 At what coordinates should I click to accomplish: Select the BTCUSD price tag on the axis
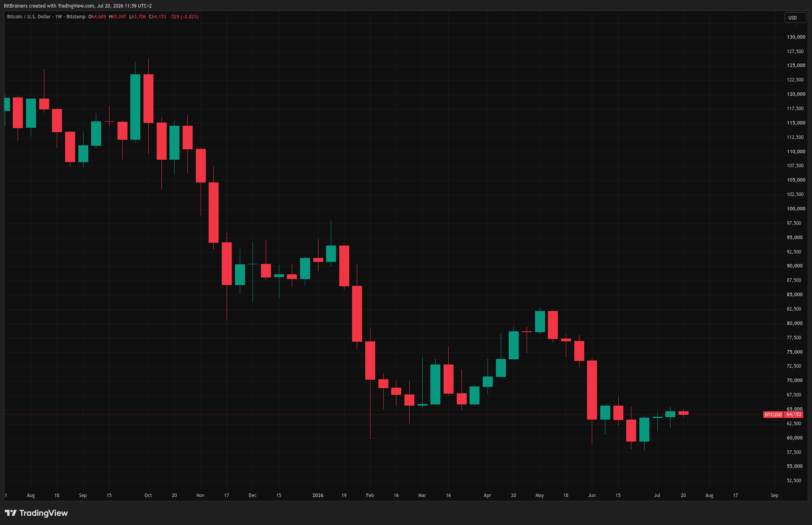pos(773,415)
